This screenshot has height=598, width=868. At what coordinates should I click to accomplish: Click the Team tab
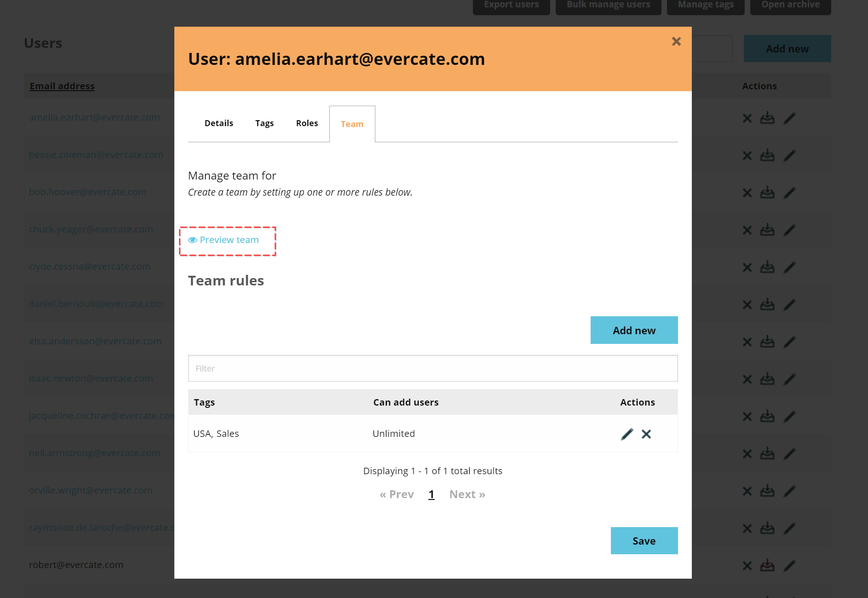click(x=352, y=124)
